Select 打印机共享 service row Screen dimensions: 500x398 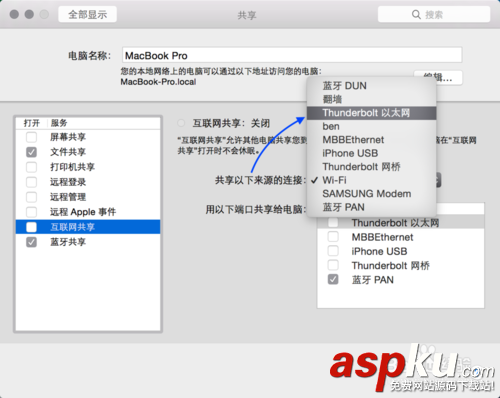pyautogui.click(x=88, y=167)
